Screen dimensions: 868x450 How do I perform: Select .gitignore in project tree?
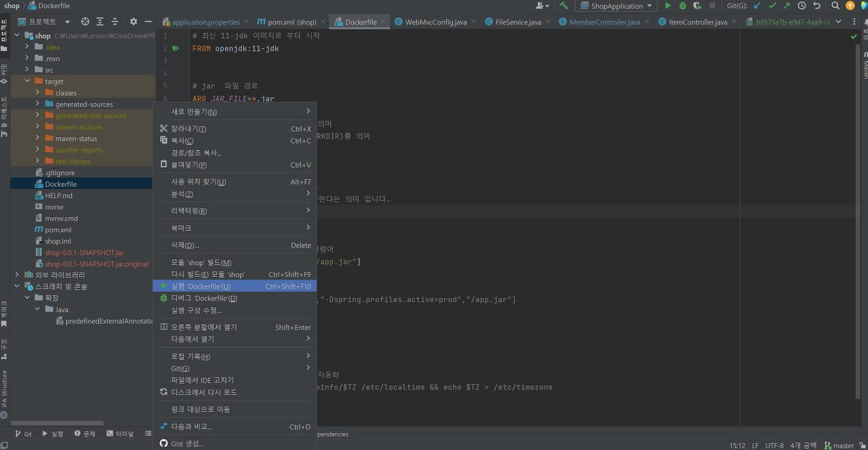pos(60,172)
